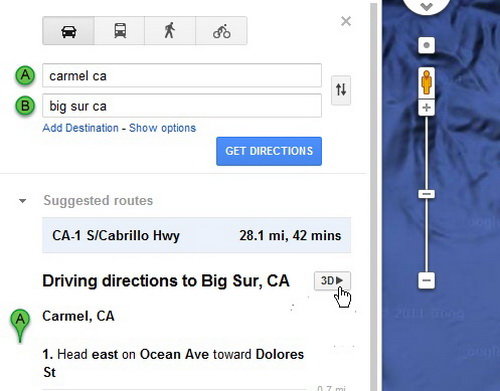Edit the 'carmel ca' start field
500x391 pixels.
182,76
